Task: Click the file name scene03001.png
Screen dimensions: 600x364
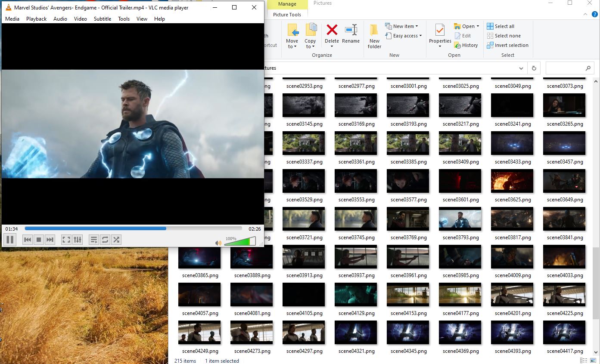Action: (409, 86)
